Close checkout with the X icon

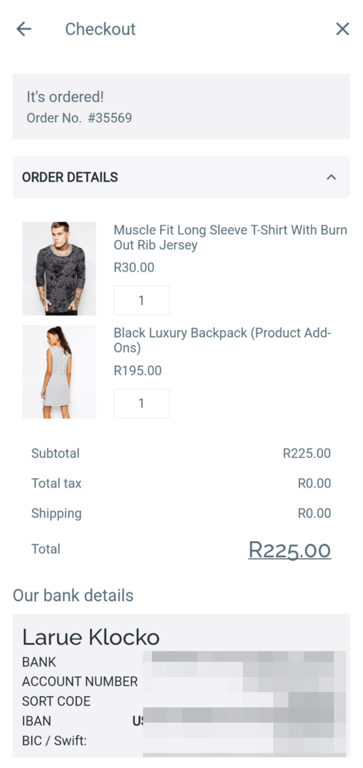[342, 29]
